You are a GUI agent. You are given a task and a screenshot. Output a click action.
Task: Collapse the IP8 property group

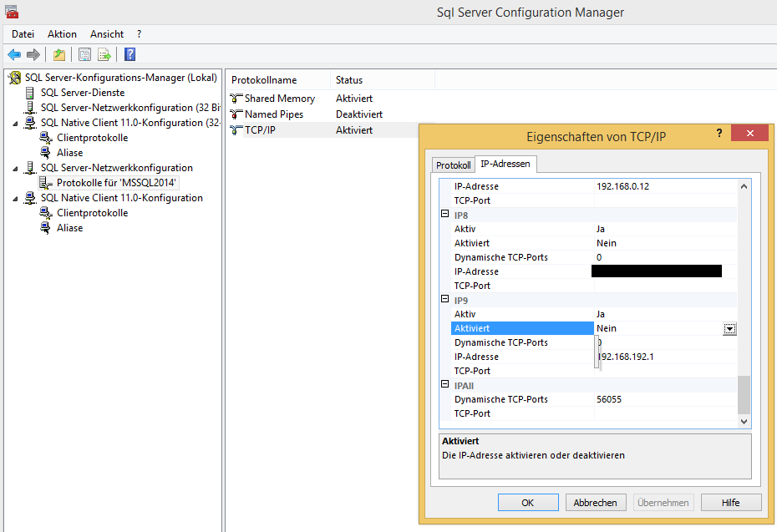click(x=445, y=214)
